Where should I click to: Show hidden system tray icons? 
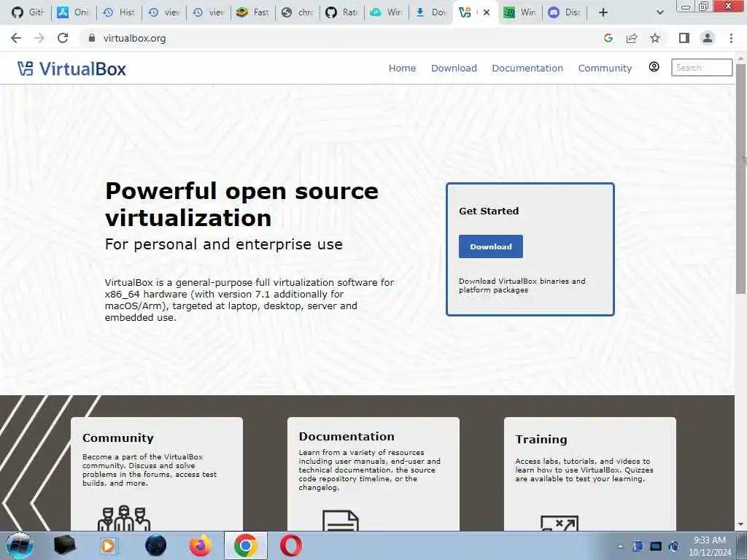point(620,547)
